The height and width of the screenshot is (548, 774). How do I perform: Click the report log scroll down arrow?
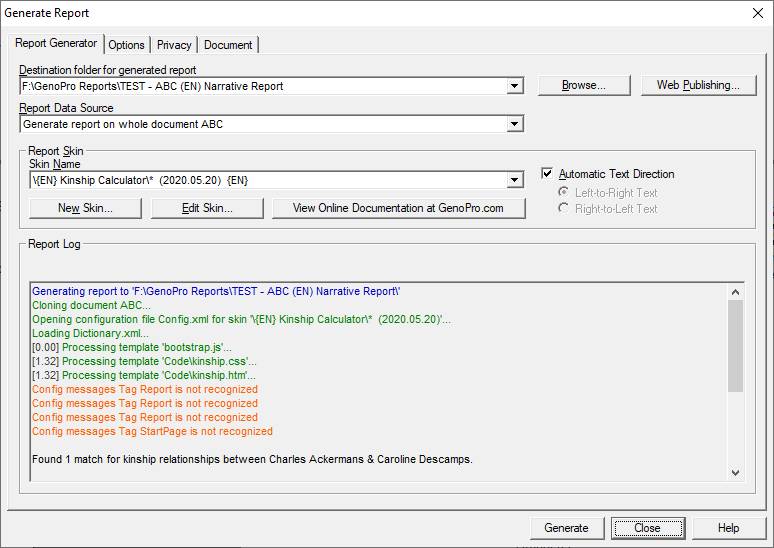(735, 472)
